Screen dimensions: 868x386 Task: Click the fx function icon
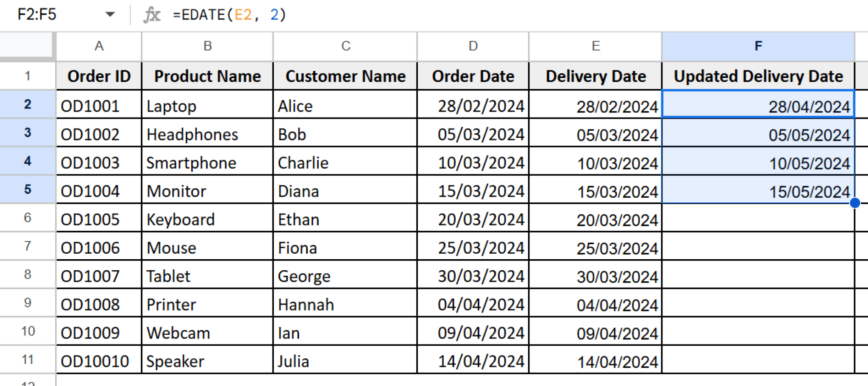pos(153,14)
